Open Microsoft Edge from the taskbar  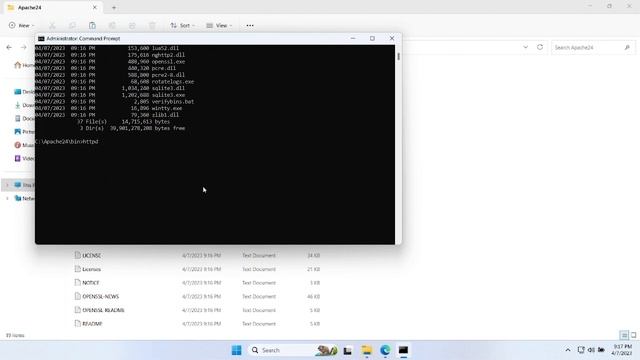tap(385, 350)
